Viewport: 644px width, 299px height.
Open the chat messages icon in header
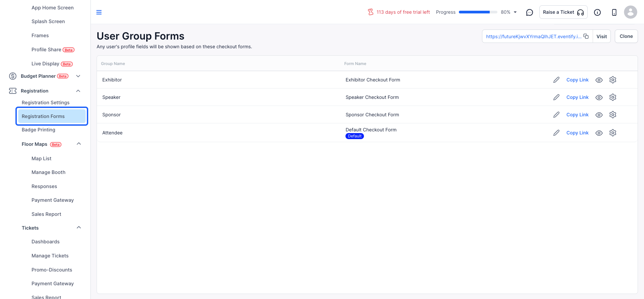(x=530, y=12)
